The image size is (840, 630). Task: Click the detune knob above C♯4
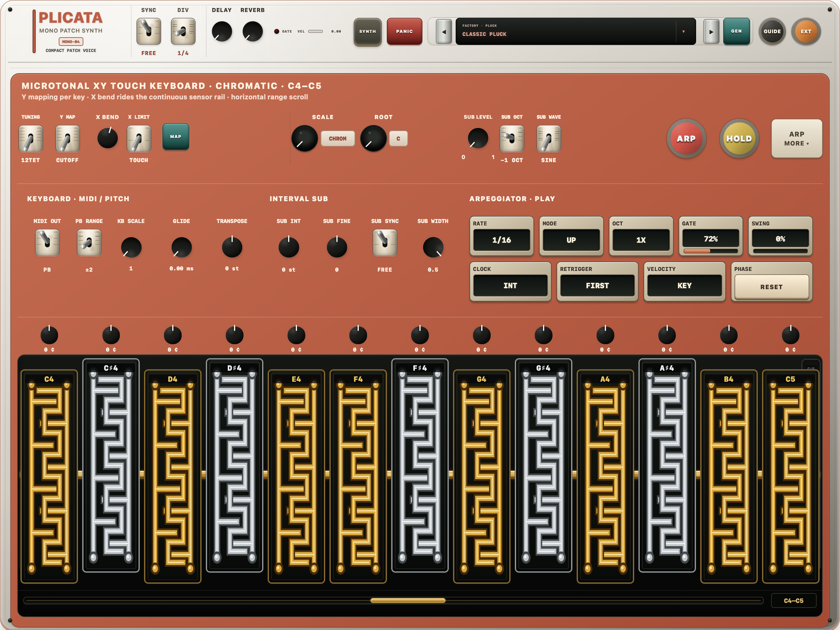point(111,335)
